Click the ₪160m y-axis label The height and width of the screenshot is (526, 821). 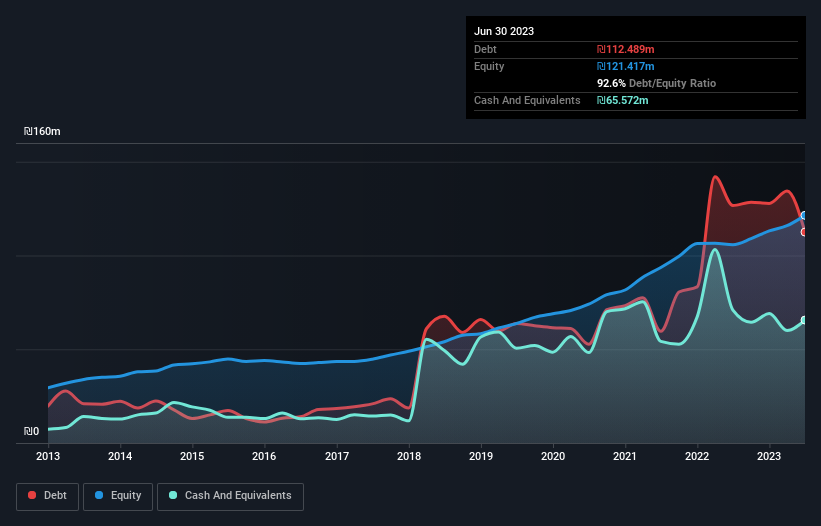tap(42, 131)
